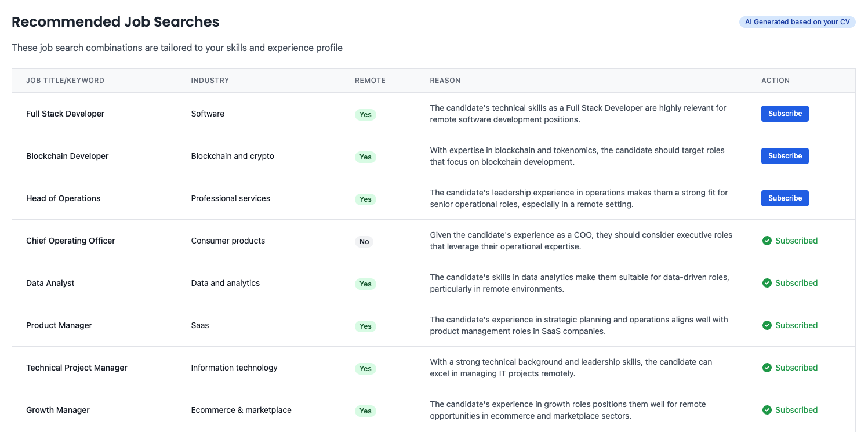Open the REASON column header
The image size is (868, 432).
(445, 80)
